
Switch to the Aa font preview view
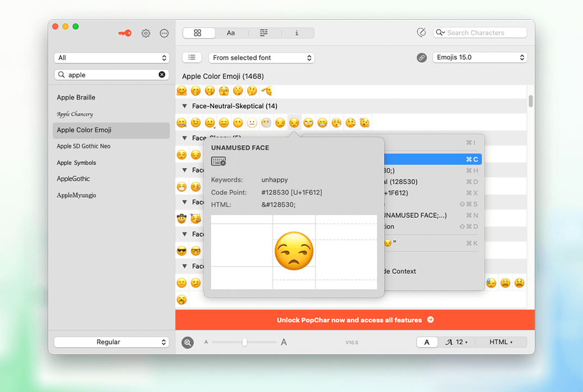point(231,33)
